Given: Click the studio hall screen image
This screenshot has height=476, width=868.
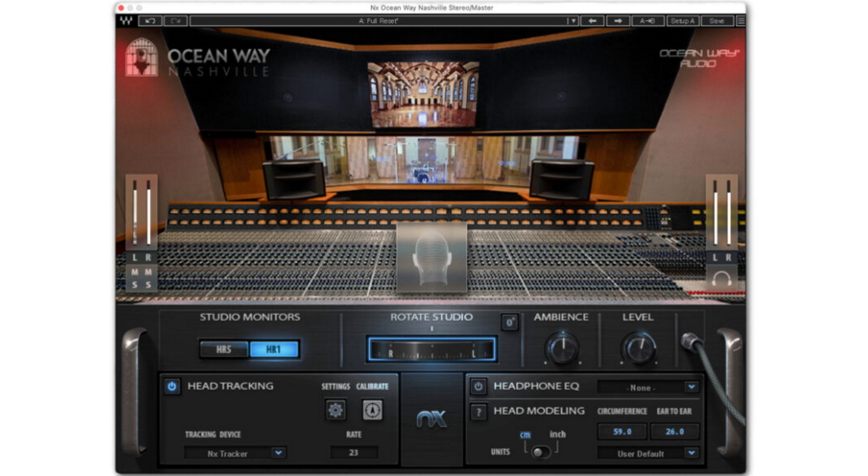Looking at the screenshot, I should pyautogui.click(x=424, y=95).
